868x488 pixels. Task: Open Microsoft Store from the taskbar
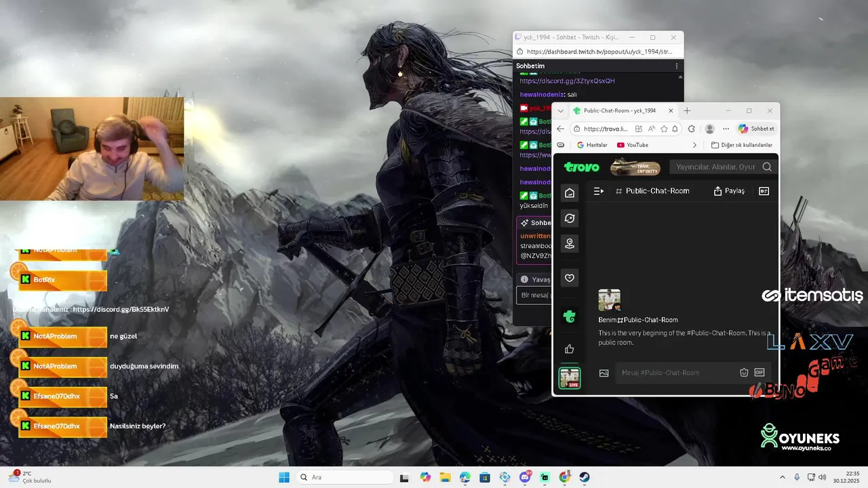point(485,477)
